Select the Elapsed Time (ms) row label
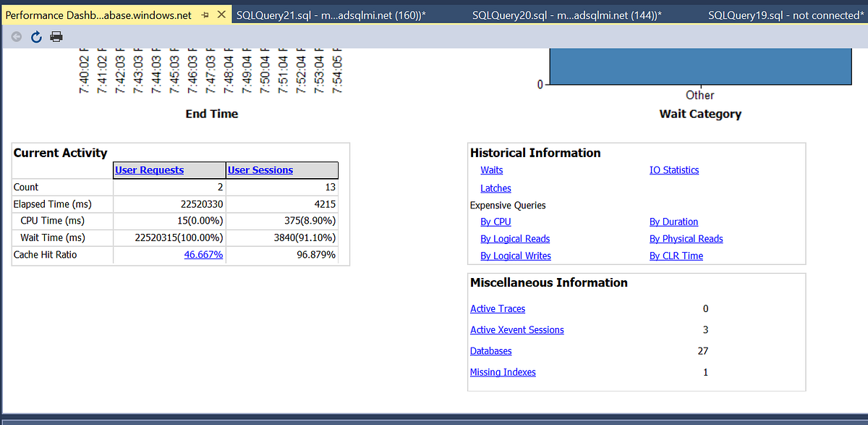Viewport: 868px width, 425px height. pyautogui.click(x=53, y=204)
